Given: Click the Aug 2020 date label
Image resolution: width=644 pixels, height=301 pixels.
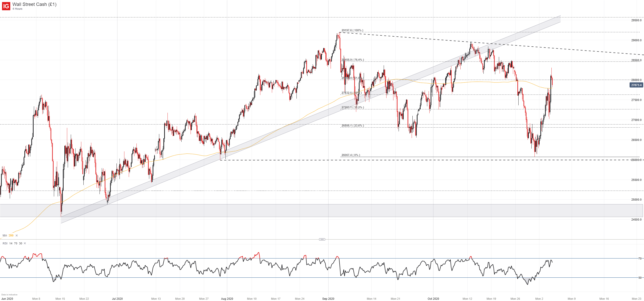Looking at the screenshot, I should (x=227, y=299).
